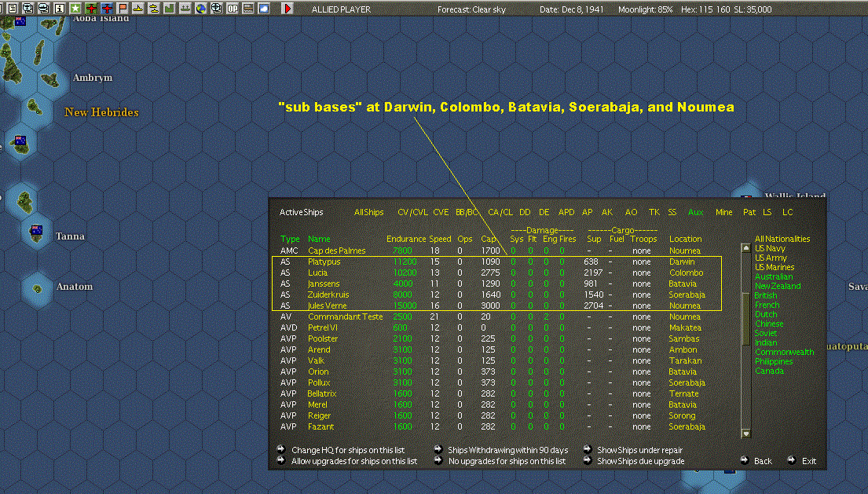
Task: Click the Back button
Action: coord(763,461)
